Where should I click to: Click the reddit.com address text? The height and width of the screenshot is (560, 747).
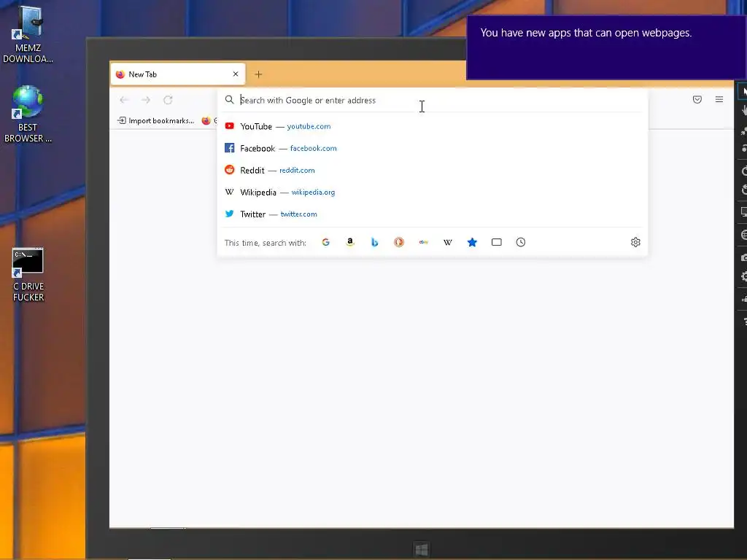(x=297, y=170)
